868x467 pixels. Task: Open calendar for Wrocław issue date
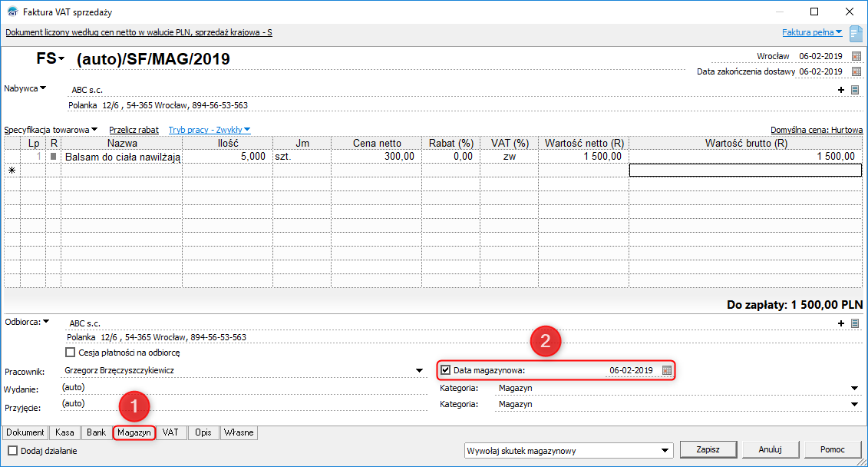[856, 56]
